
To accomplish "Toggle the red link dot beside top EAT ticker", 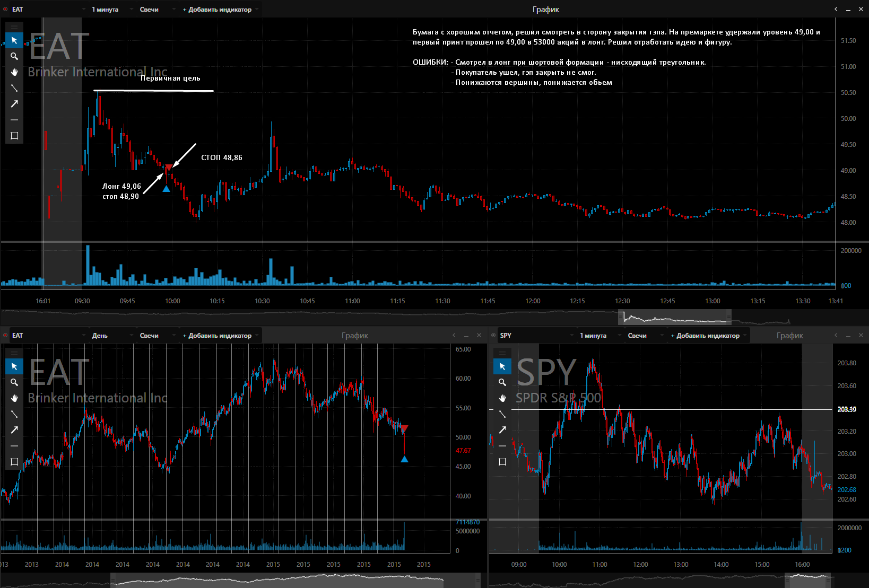I will (x=5, y=9).
